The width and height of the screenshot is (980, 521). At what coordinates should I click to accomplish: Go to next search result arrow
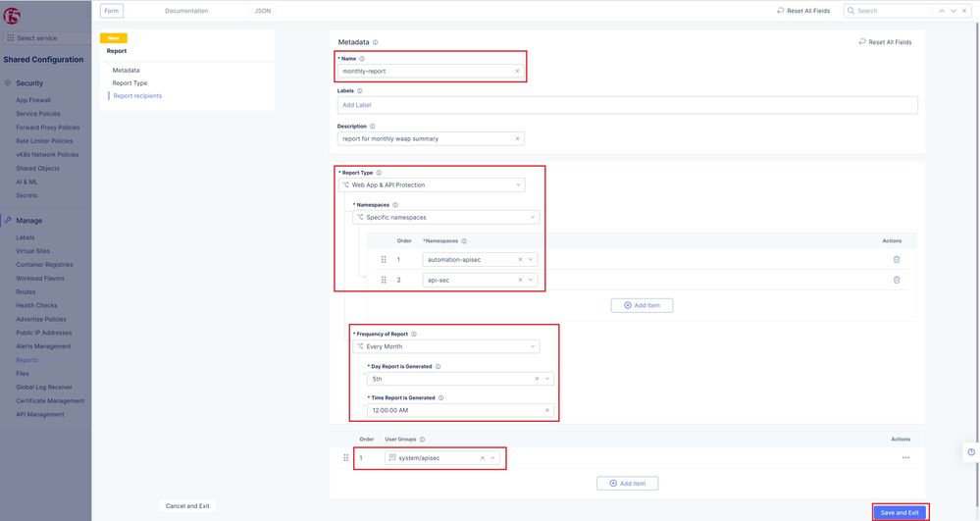[x=954, y=11]
